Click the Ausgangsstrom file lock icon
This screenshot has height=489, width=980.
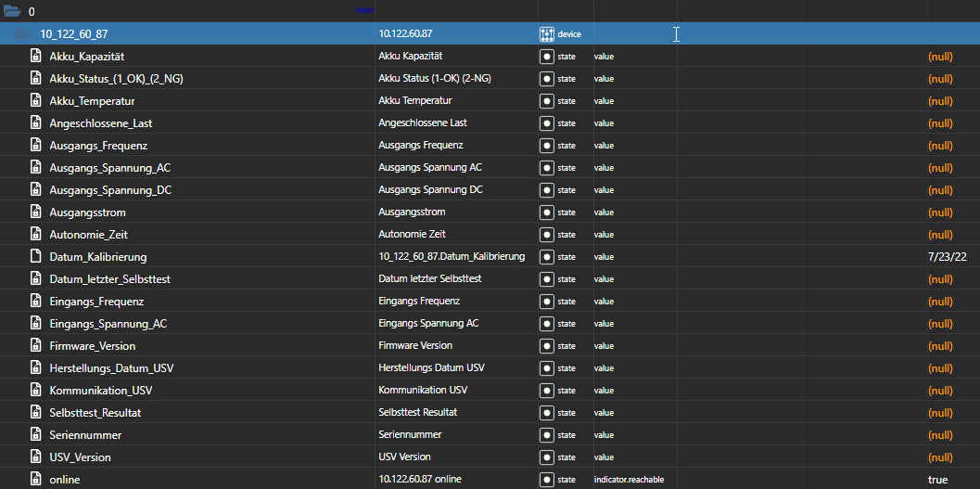pos(36,212)
